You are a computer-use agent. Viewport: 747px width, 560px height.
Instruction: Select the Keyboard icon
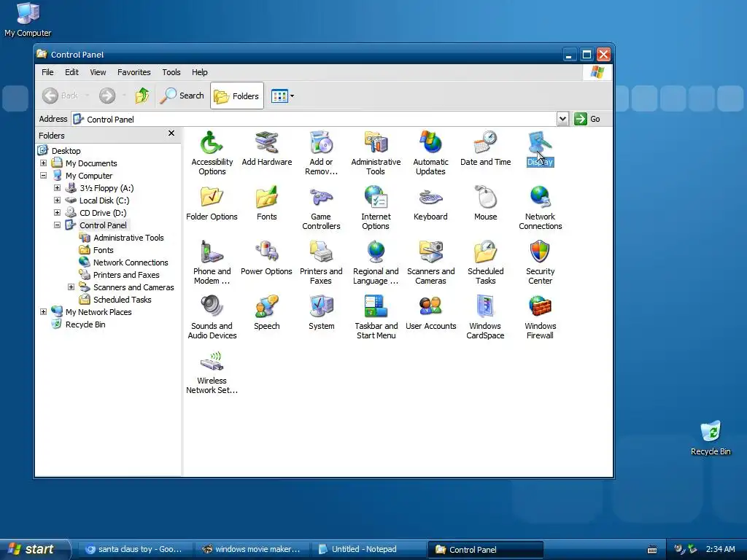pos(430,203)
